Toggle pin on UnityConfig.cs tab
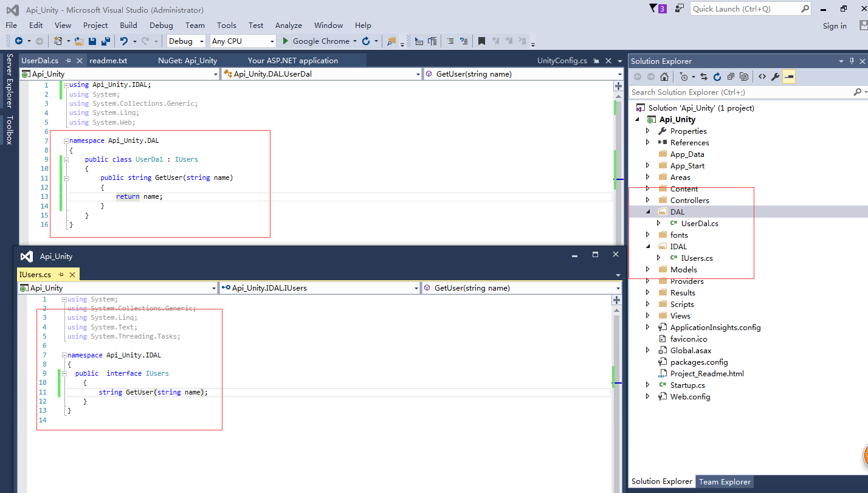Viewport: 868px width, 493px height. [596, 61]
